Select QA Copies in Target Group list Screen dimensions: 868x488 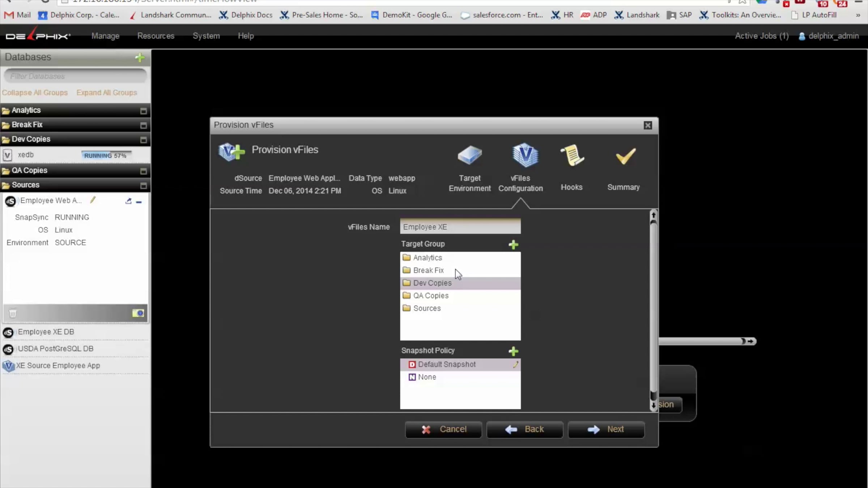[460, 296]
